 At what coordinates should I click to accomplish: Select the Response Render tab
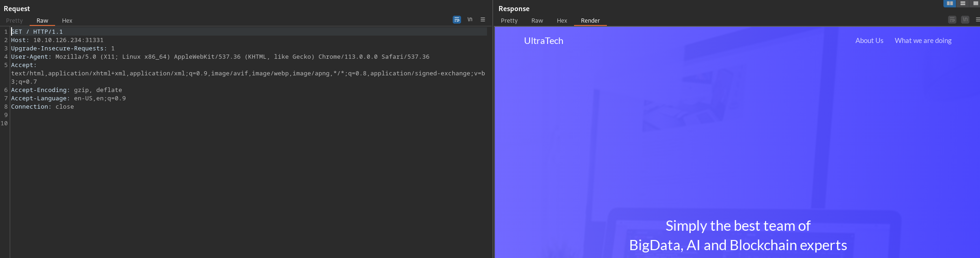(590, 21)
